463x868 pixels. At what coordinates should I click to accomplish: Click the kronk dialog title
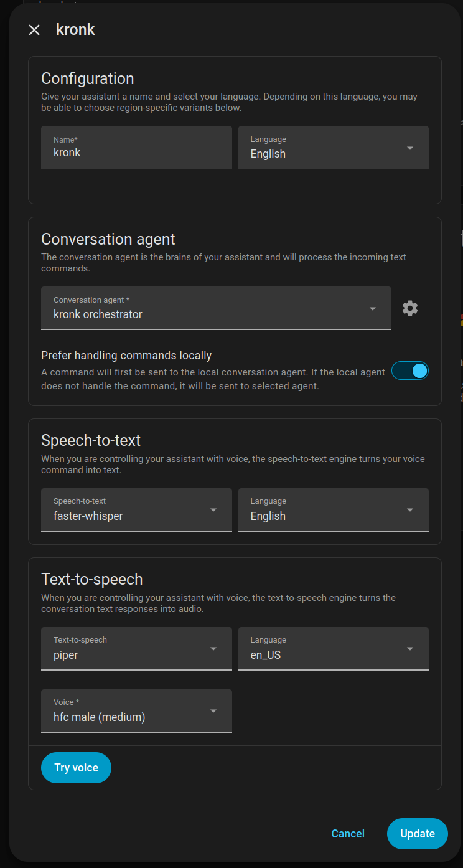[75, 29]
